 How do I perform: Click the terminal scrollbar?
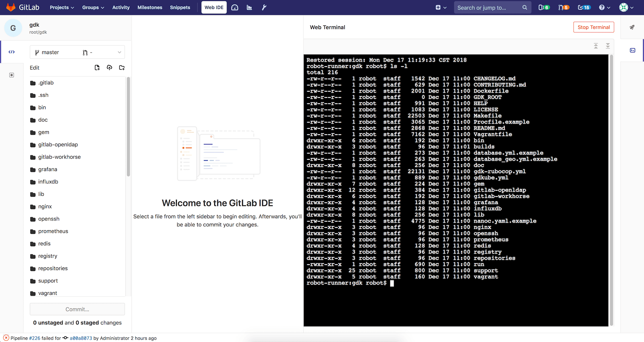pyautogui.click(x=612, y=190)
